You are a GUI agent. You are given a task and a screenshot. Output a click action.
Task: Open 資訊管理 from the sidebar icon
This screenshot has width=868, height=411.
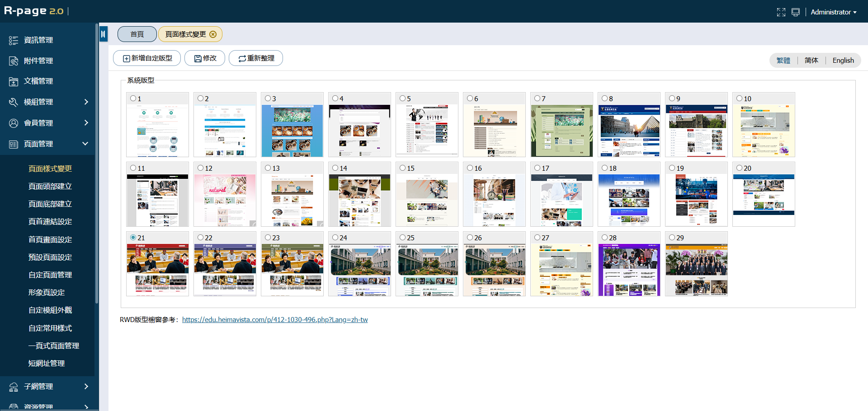(14, 40)
